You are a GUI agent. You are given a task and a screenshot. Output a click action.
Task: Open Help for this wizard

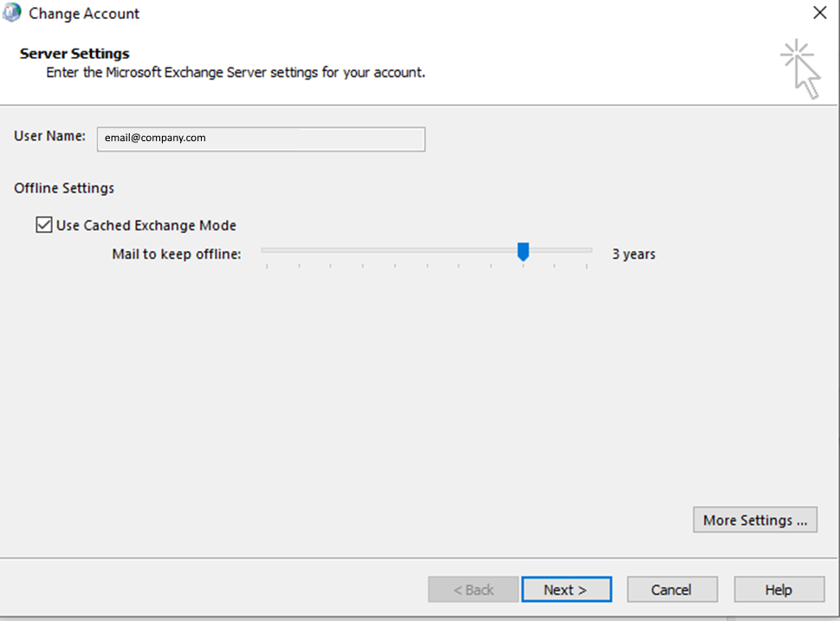(778, 589)
